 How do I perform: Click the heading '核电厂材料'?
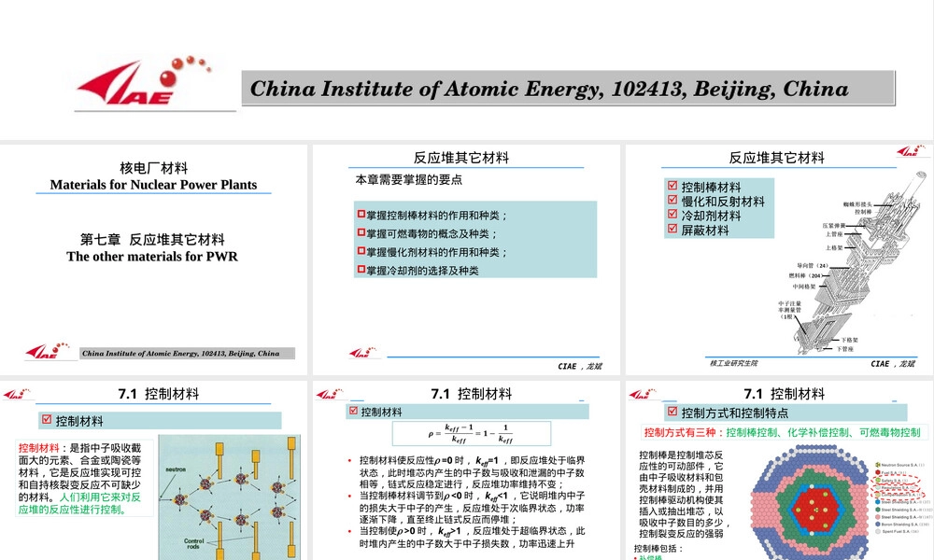point(154,168)
